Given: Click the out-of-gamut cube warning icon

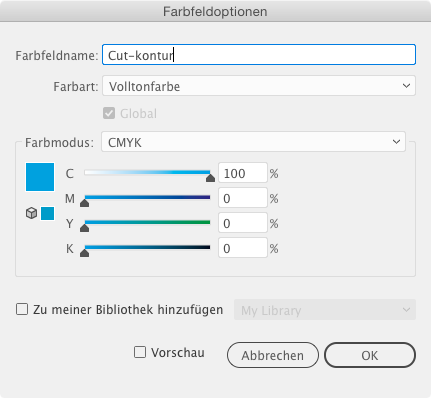Looking at the screenshot, I should [x=31, y=213].
